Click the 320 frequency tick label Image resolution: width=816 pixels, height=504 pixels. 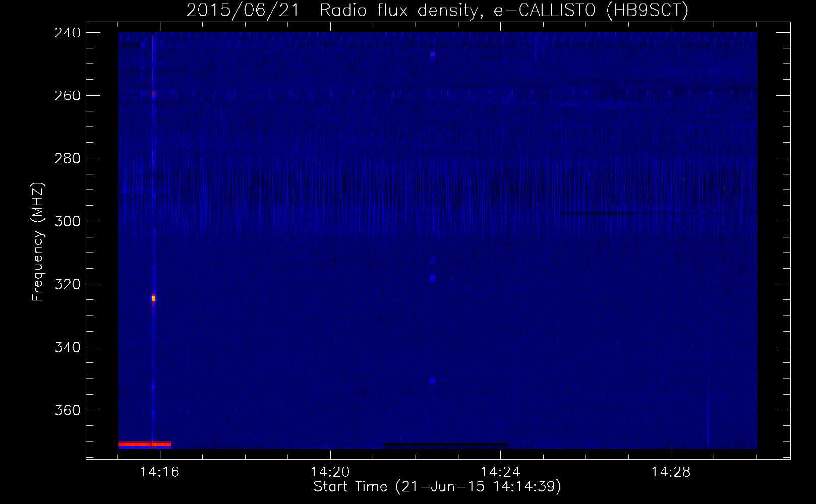[68, 285]
